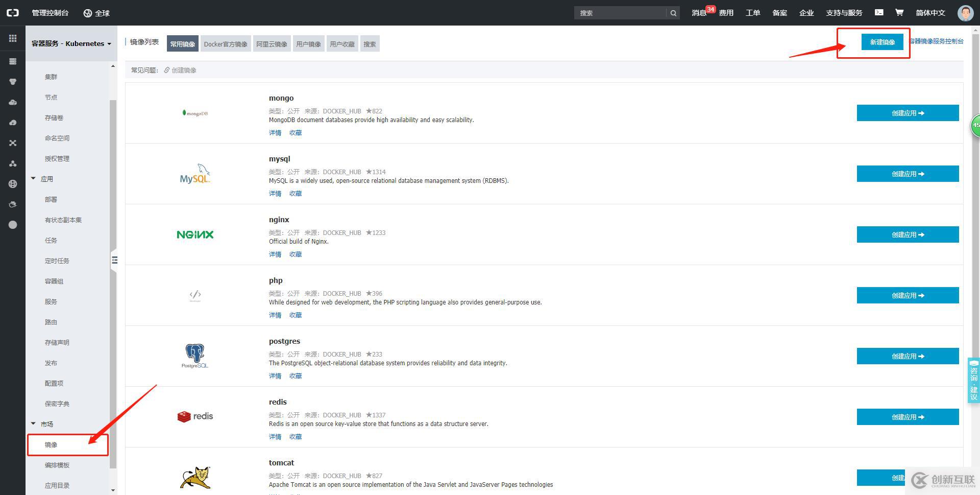Click the PostgreSQL elephant logo
Viewport: 980px width, 495px height.
[x=195, y=356]
